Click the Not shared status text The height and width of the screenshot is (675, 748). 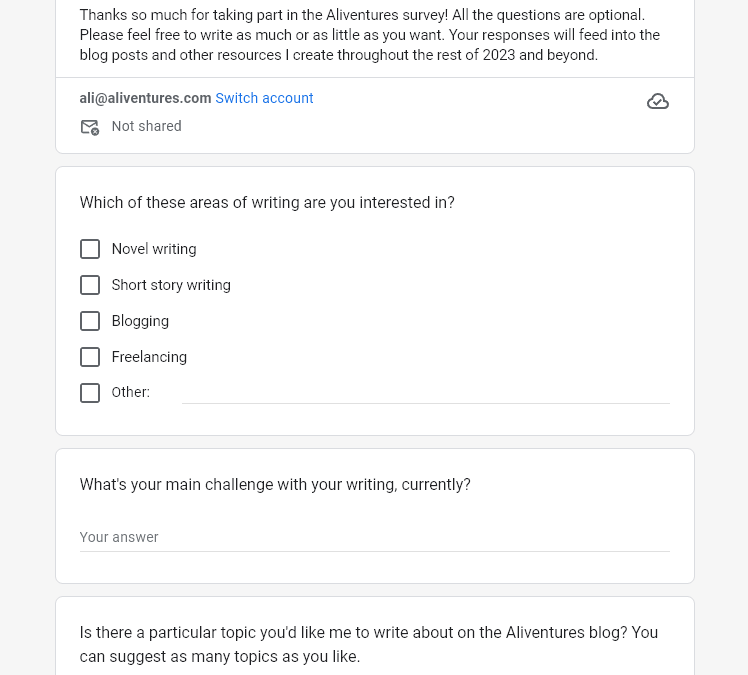coord(146,126)
